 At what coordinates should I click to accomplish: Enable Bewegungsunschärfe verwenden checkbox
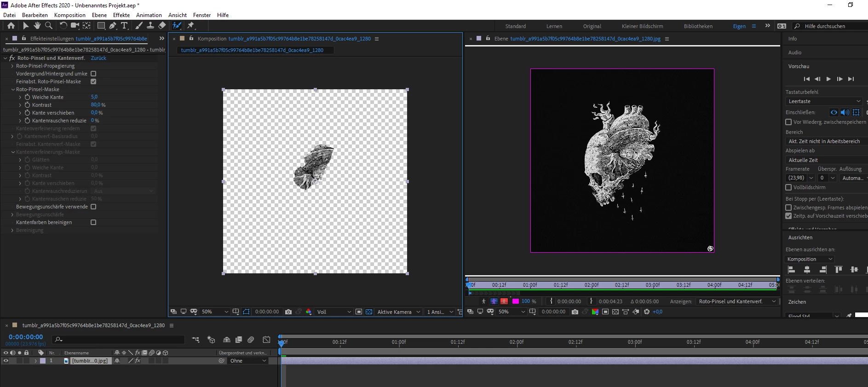coord(93,207)
